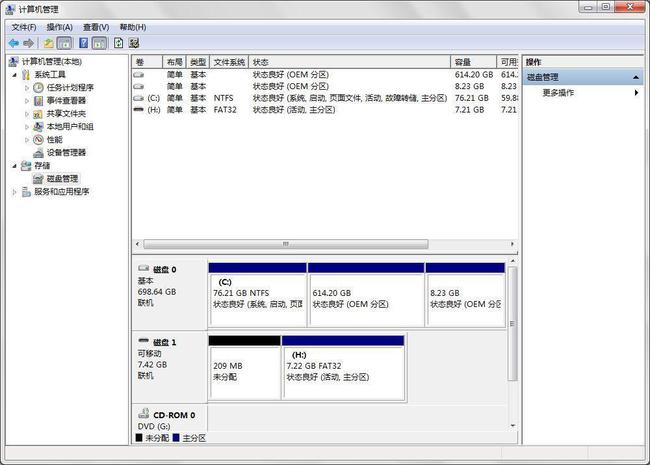Select the 209 MB unallocated block
650x465 pixels.
(245, 368)
